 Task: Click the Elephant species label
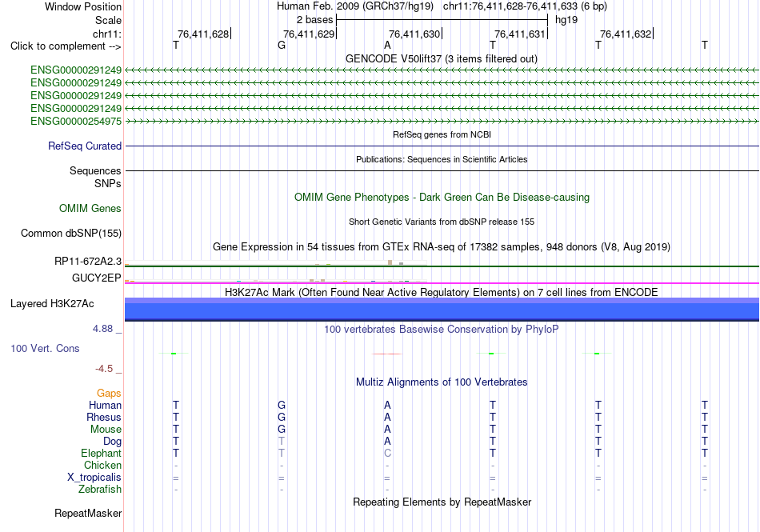[x=101, y=453]
